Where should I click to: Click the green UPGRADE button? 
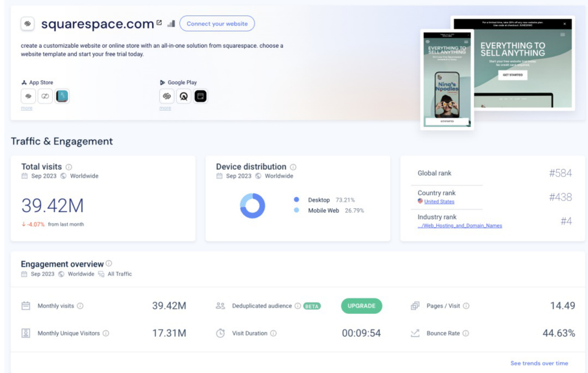[361, 306]
